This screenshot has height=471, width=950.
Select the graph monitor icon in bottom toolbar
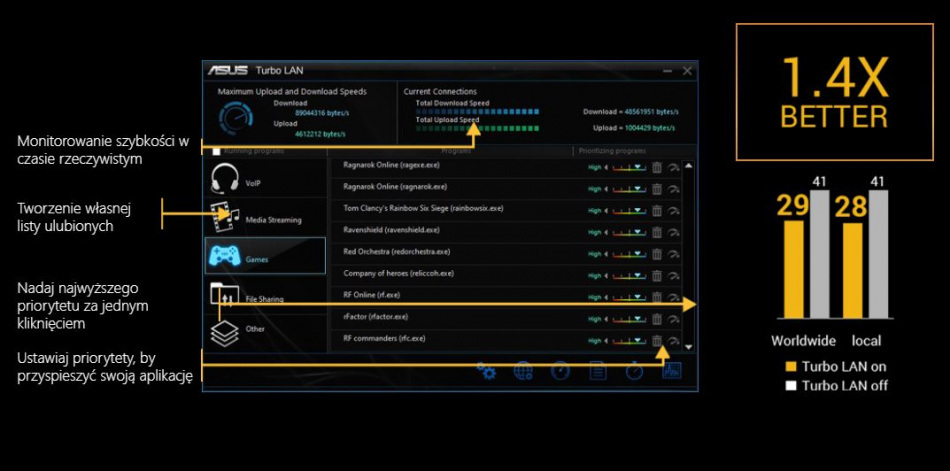(x=671, y=371)
